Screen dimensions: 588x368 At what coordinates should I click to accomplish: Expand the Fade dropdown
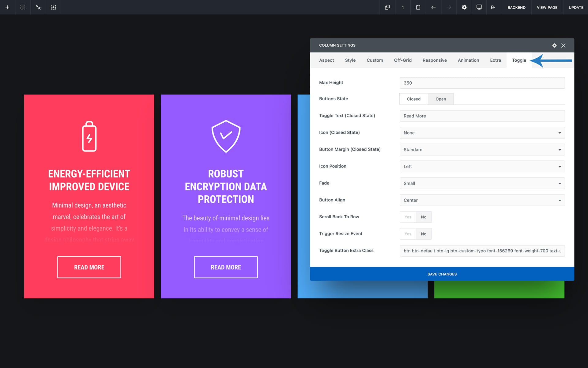coord(482,183)
